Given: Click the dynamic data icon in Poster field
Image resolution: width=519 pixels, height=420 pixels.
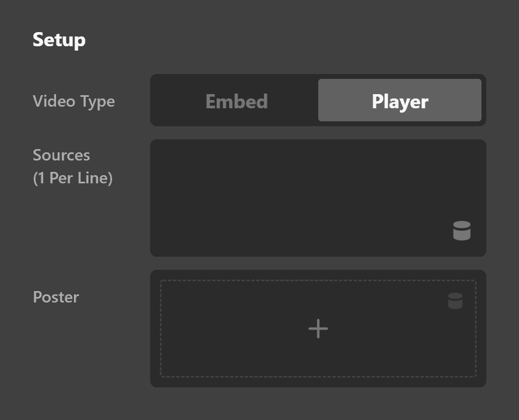Looking at the screenshot, I should [455, 300].
